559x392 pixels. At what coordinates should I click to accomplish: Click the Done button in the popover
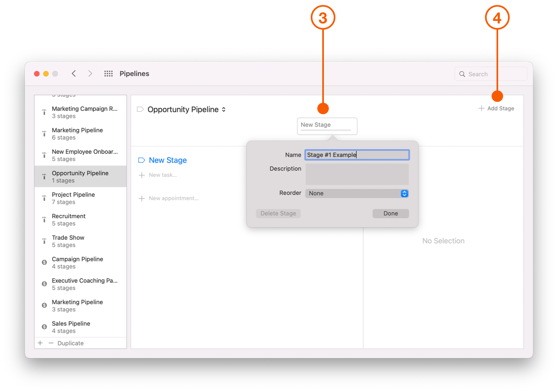coord(390,213)
